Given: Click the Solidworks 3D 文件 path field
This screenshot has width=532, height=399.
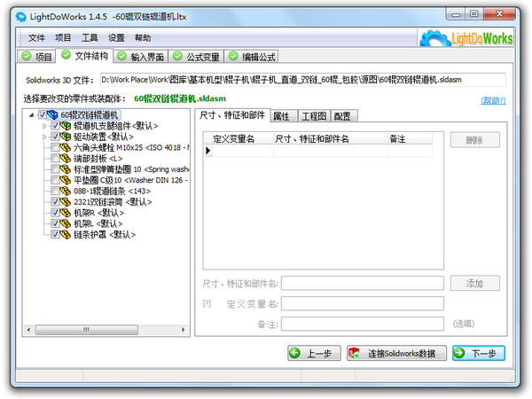Looking at the screenshot, I should click(x=302, y=80).
